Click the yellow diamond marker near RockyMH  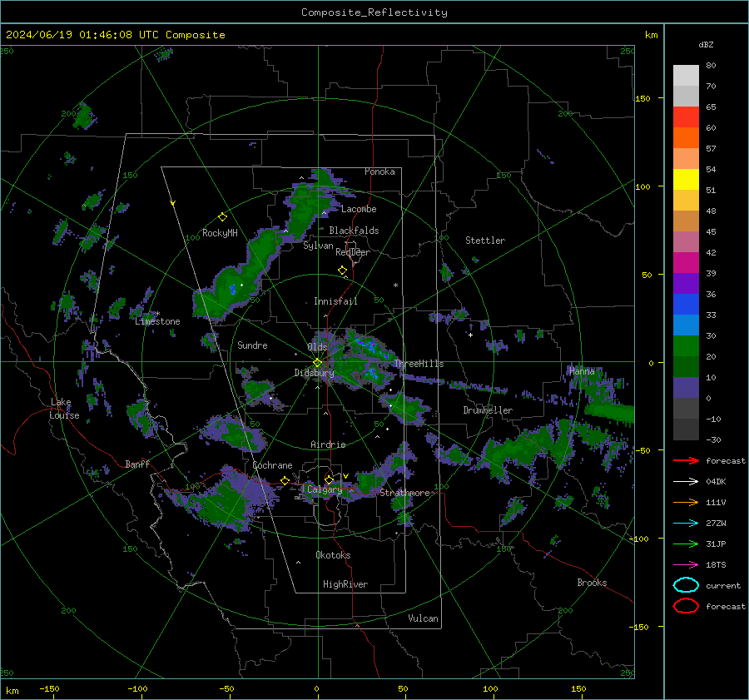[222, 217]
